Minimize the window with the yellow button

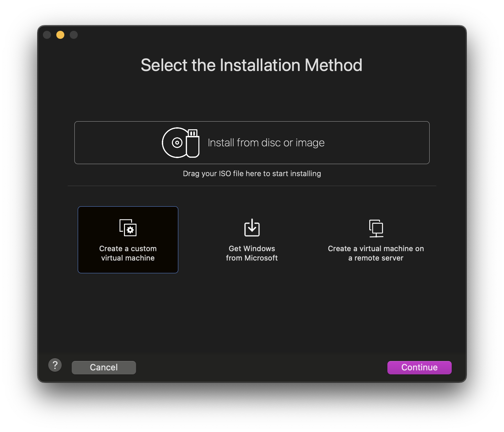click(60, 35)
